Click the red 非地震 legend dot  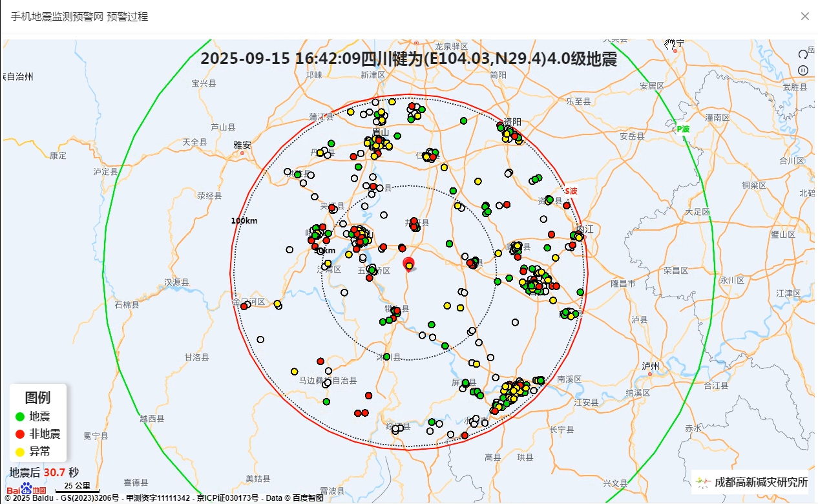(x=20, y=434)
